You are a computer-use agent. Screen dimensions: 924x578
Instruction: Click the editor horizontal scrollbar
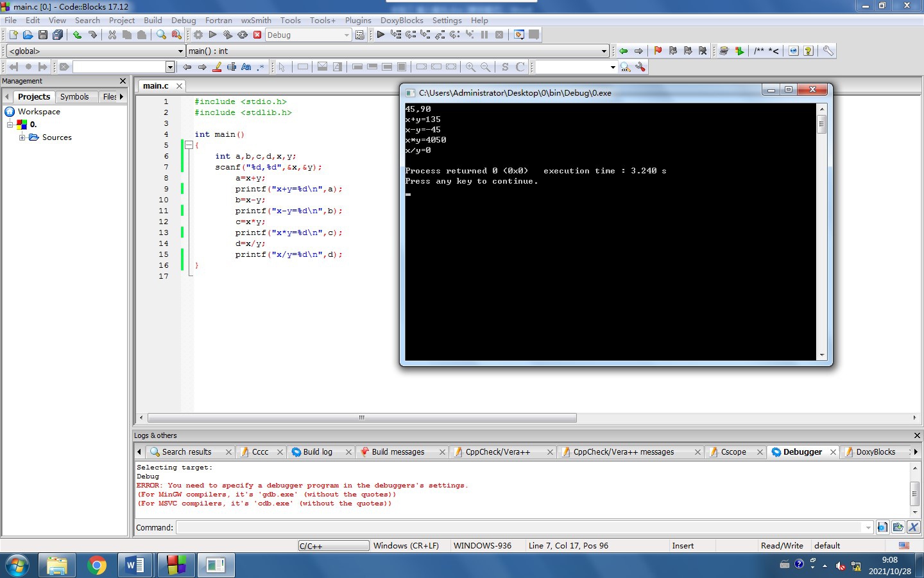coord(362,417)
